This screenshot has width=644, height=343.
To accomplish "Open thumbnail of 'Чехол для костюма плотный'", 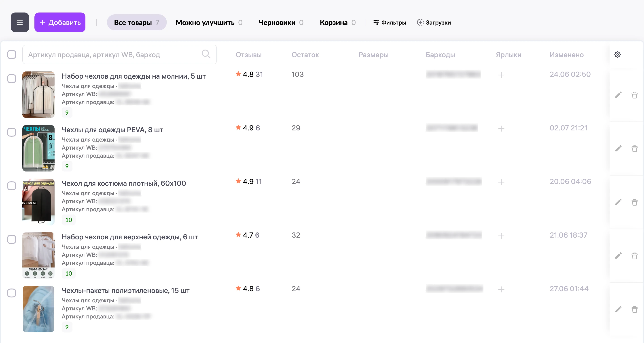I will (38, 202).
